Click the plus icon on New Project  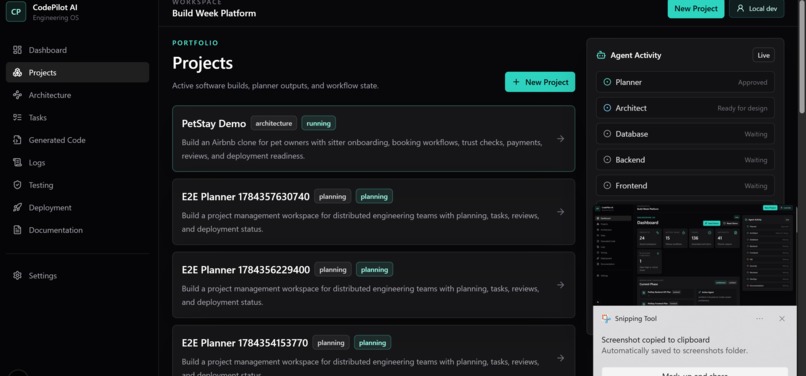(516, 82)
